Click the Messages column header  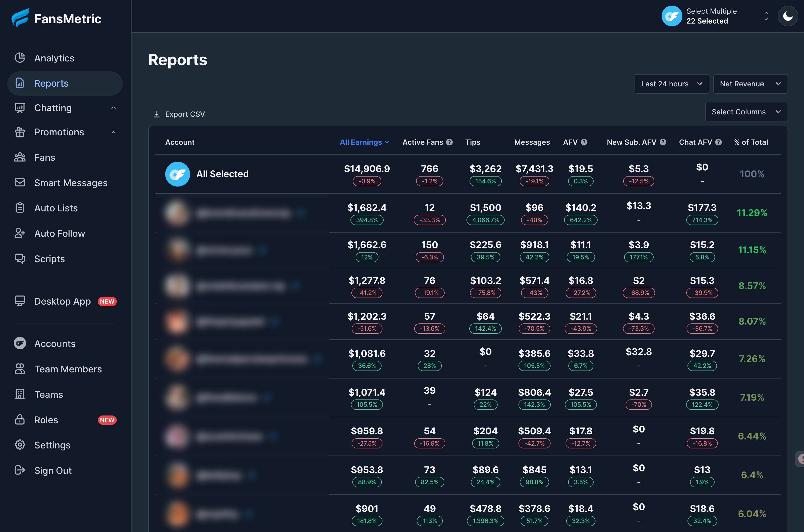pos(532,142)
